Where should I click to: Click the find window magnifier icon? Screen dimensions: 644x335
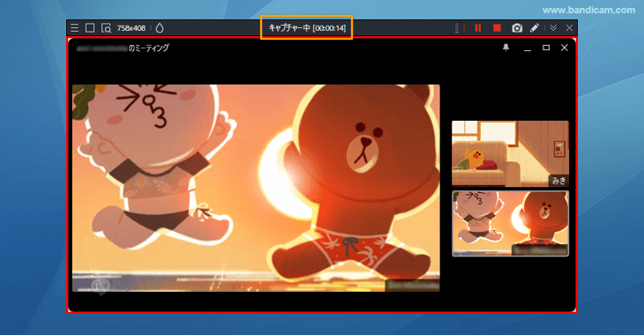coord(106,28)
